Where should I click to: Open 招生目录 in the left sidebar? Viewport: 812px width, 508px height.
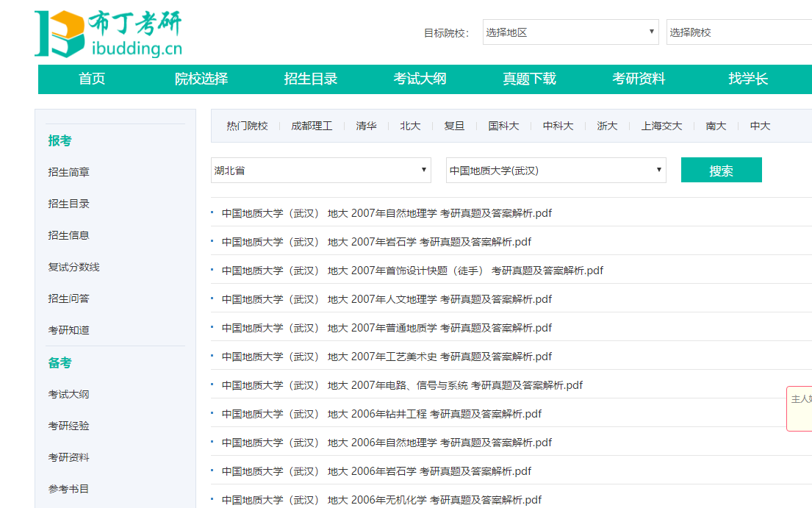click(69, 204)
